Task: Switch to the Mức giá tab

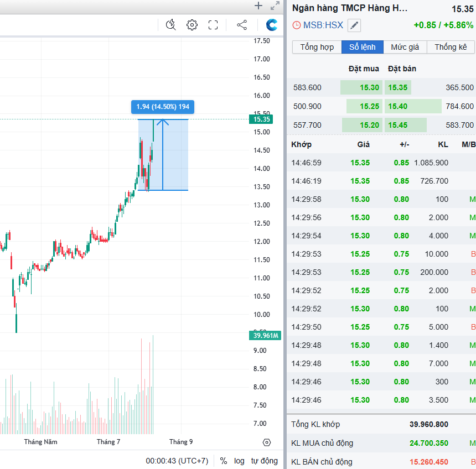Action: click(405, 47)
